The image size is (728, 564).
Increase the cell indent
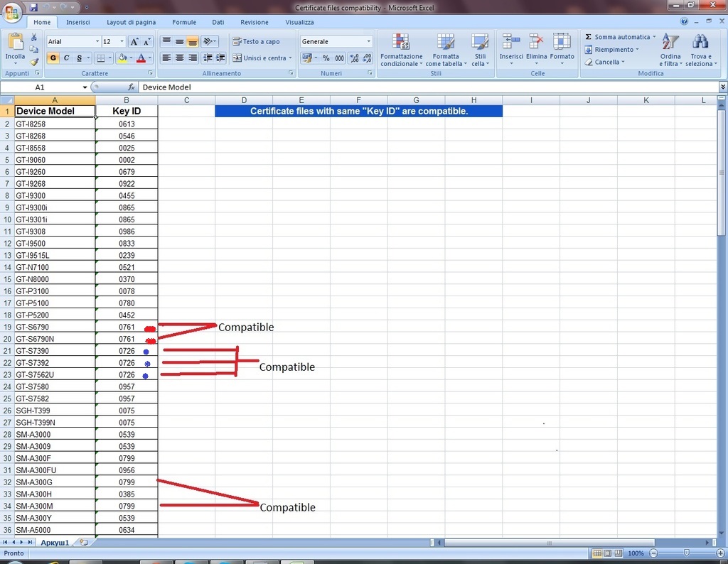220,58
